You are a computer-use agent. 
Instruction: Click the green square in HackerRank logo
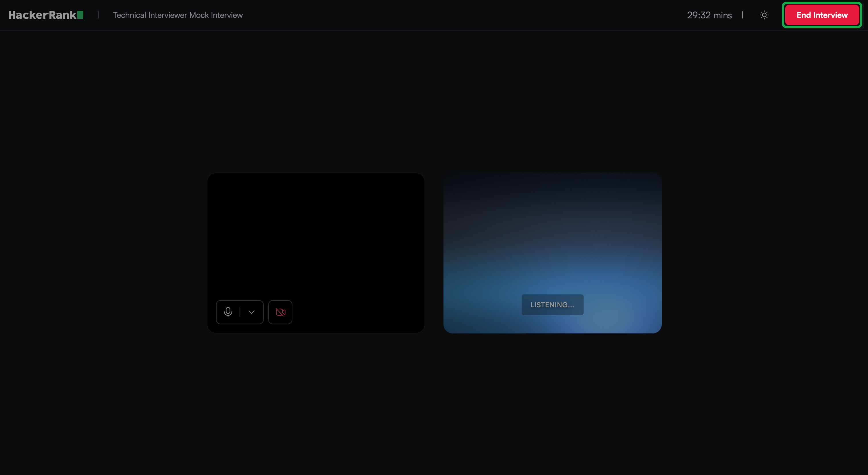point(80,15)
